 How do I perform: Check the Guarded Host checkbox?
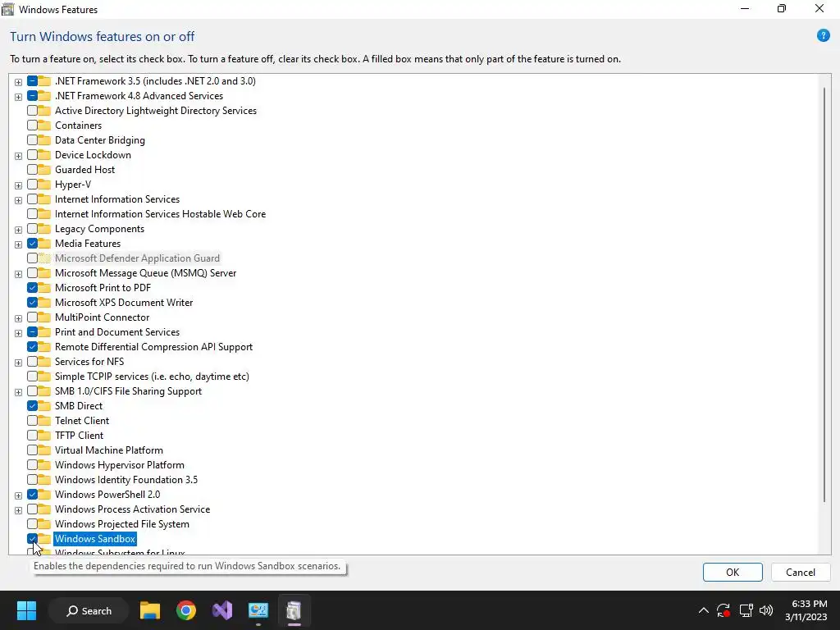click(x=32, y=170)
